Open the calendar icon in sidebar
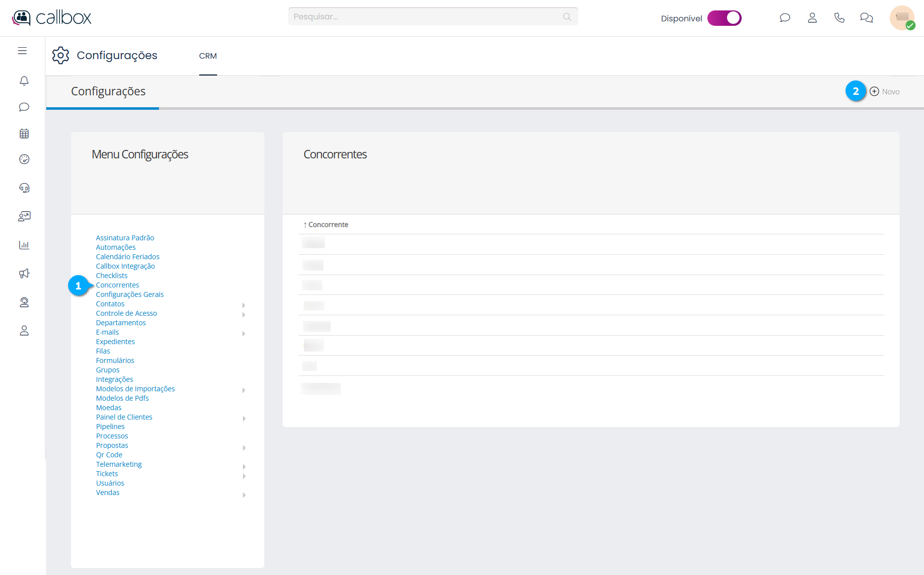 [24, 134]
